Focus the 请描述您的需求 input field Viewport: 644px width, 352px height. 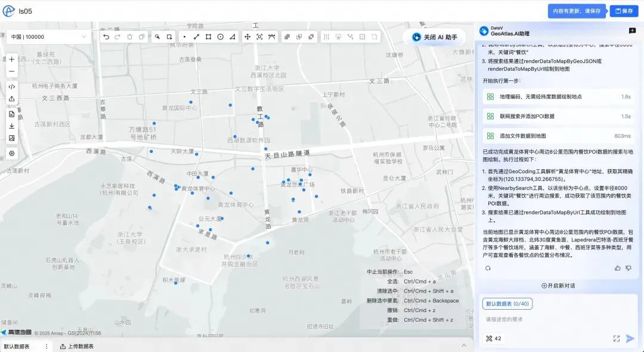tap(558, 320)
